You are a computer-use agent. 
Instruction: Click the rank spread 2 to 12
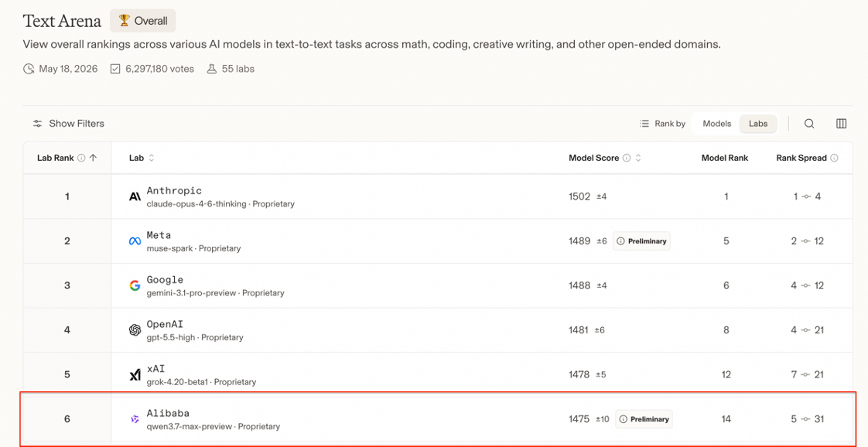(808, 241)
